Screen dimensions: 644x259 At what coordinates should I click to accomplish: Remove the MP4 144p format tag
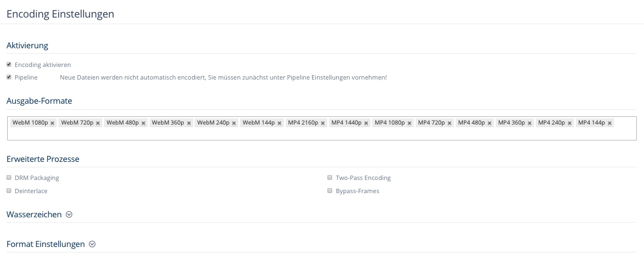click(609, 123)
